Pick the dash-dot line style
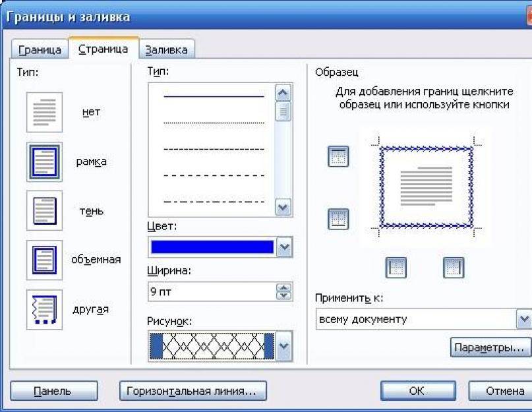The width and height of the screenshot is (532, 412). [214, 202]
